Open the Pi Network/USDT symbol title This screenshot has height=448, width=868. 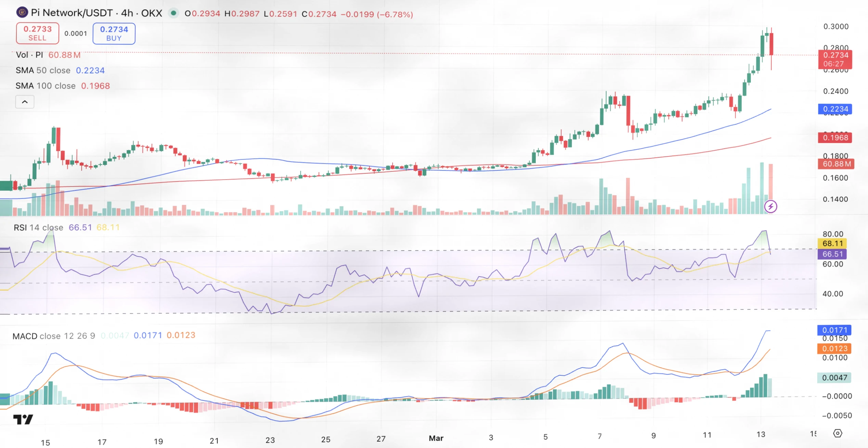[96, 13]
